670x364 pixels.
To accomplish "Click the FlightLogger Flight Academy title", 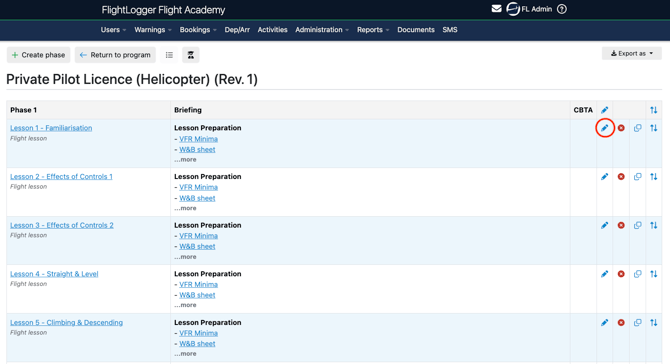I will [163, 10].
